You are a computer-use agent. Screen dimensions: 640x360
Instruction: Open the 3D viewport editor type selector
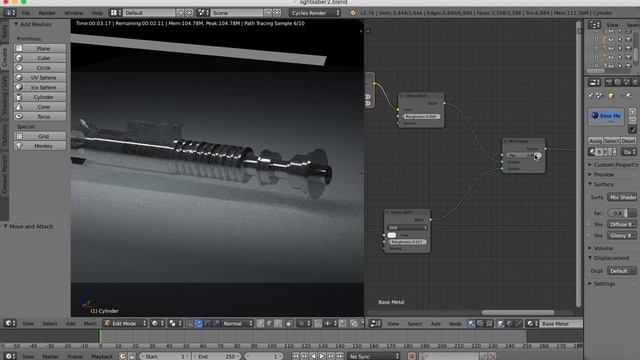tap(10, 323)
